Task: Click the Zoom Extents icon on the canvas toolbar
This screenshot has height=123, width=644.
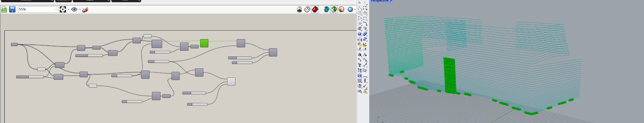Action: tap(63, 9)
